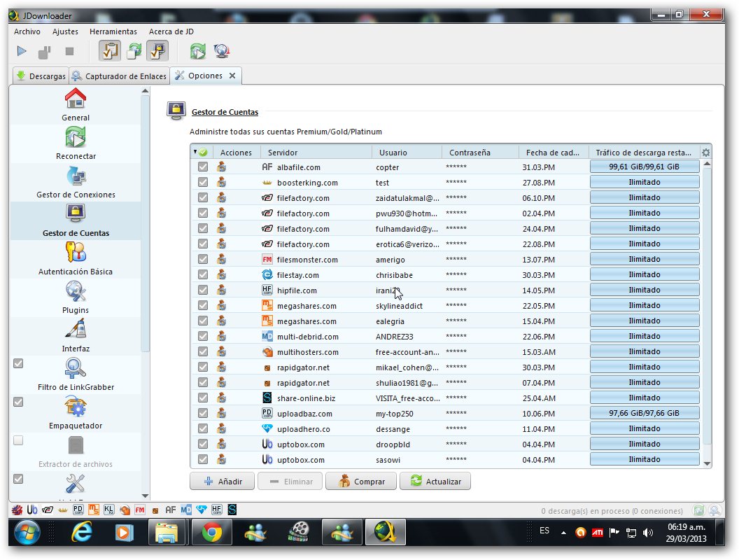The width and height of the screenshot is (739, 560).
Task: Click sidebar scrollbar up arrow
Action: point(145,90)
